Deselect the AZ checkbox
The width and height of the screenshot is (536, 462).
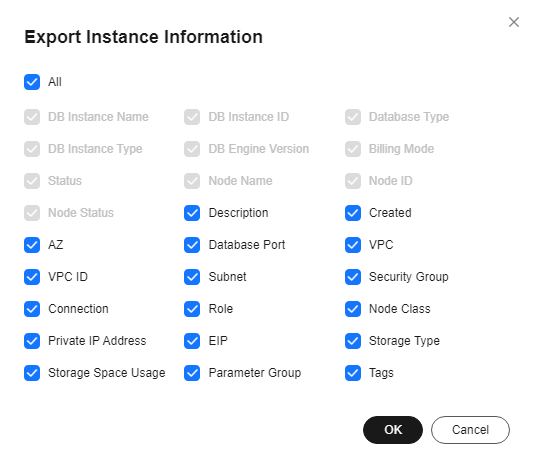coord(32,245)
